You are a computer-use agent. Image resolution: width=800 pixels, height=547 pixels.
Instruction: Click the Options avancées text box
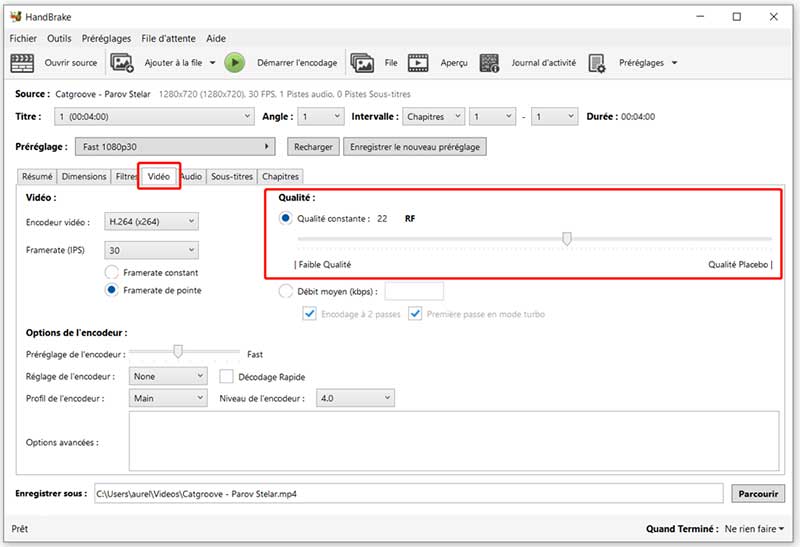coord(454,441)
